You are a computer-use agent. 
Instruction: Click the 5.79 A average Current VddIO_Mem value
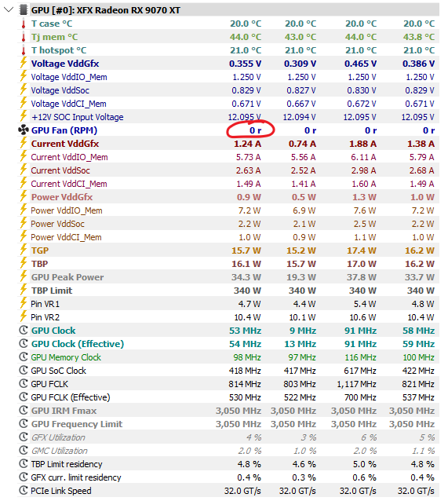click(421, 157)
